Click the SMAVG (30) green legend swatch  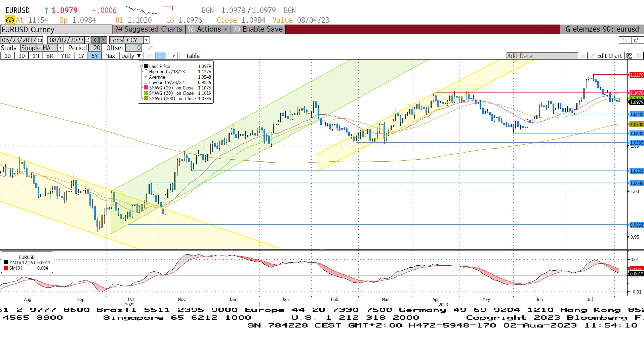point(146,93)
